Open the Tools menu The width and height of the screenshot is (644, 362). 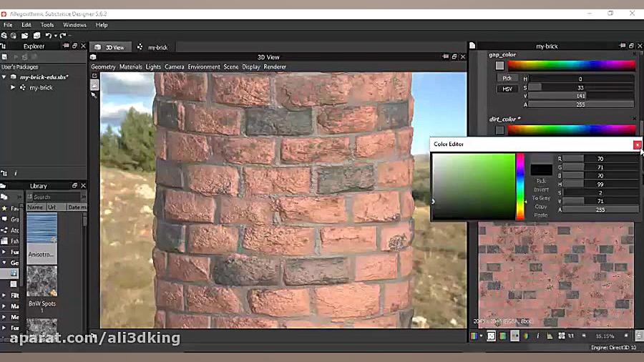pyautogui.click(x=47, y=25)
